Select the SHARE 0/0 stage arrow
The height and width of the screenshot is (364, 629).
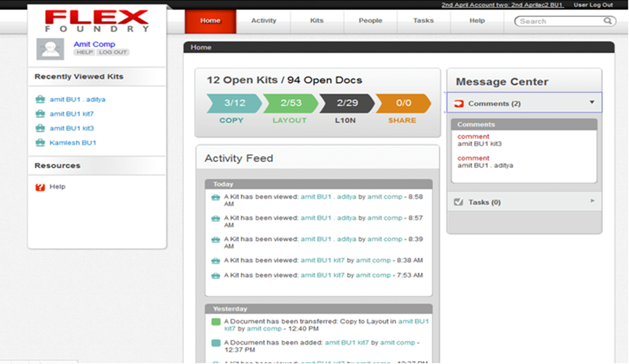403,104
